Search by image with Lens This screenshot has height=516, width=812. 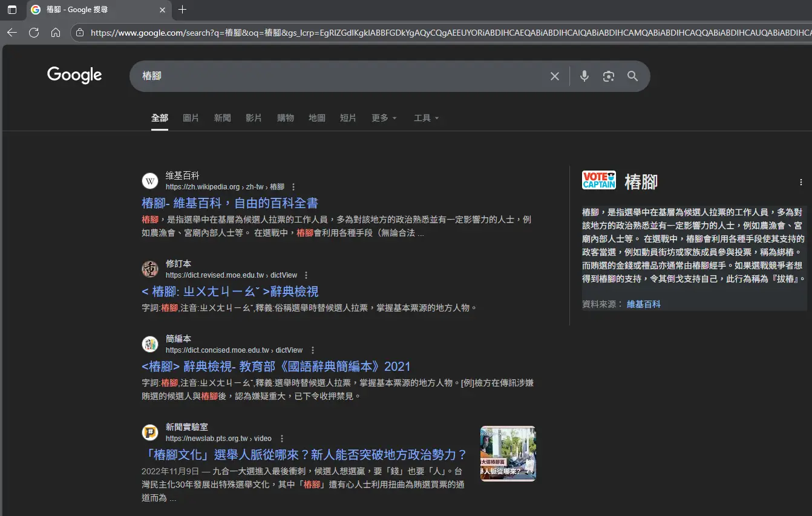coord(609,76)
